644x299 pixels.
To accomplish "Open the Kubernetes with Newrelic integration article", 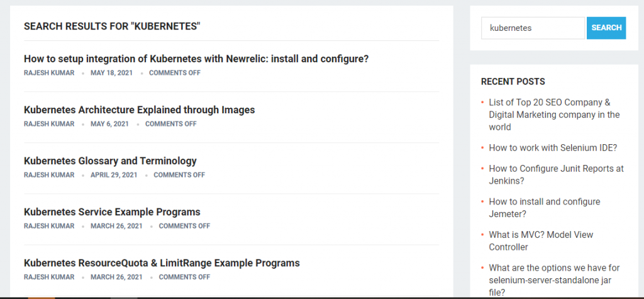I will tap(196, 59).
